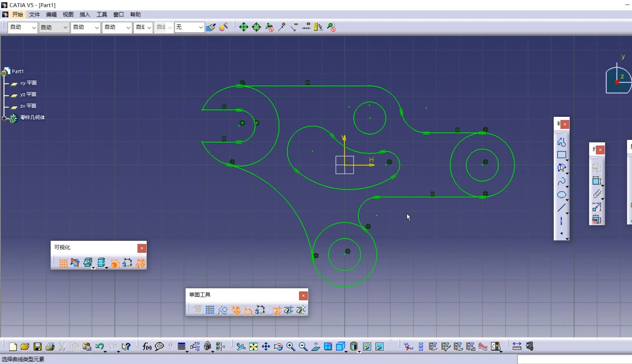
Task: Open the second 自动 dropdown
Action: [x=54, y=27]
